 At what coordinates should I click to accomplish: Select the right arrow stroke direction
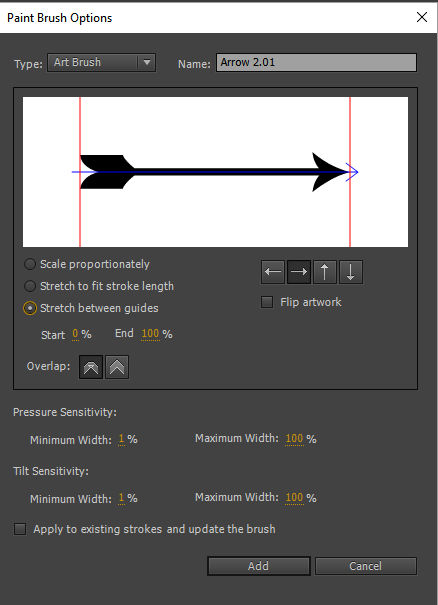pyautogui.click(x=299, y=272)
